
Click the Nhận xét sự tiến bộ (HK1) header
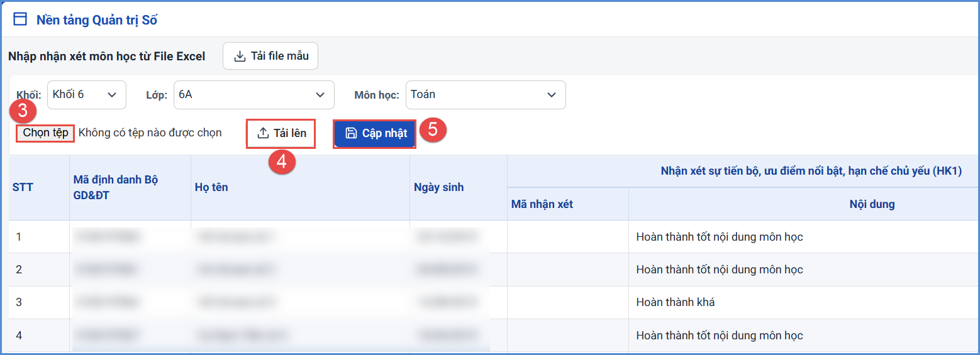point(811,171)
